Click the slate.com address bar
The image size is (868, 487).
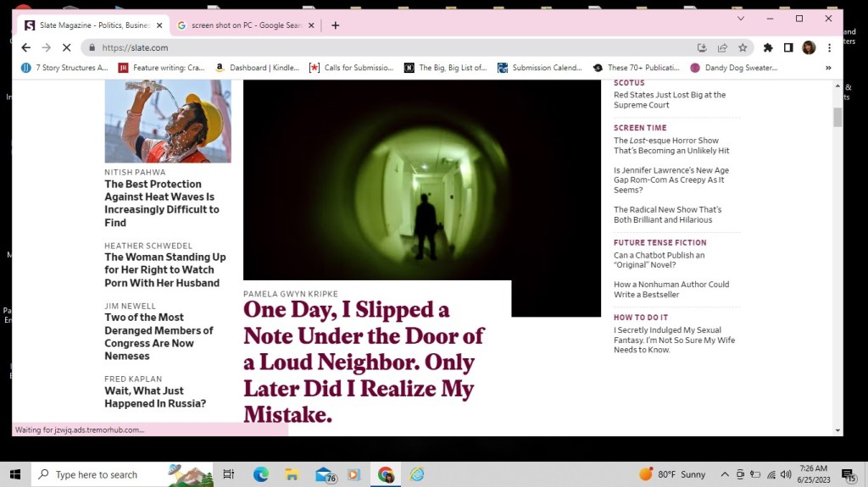click(x=381, y=47)
